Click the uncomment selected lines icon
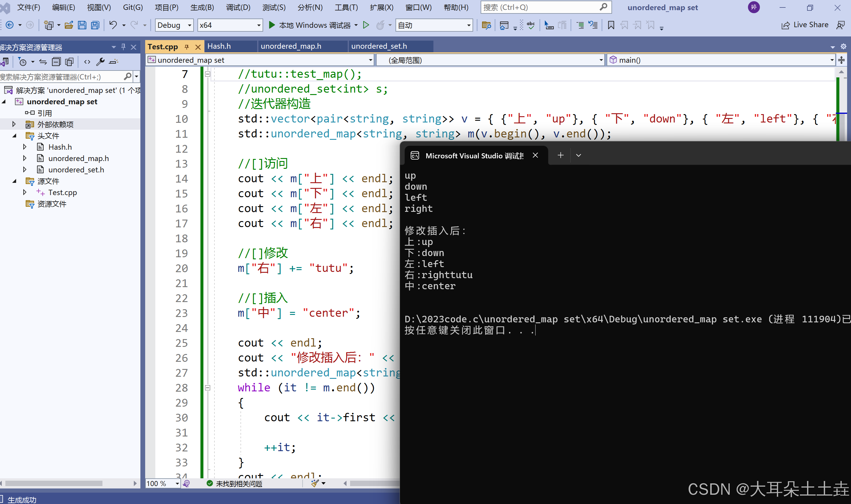Screen dimensions: 851x504 click(593, 25)
